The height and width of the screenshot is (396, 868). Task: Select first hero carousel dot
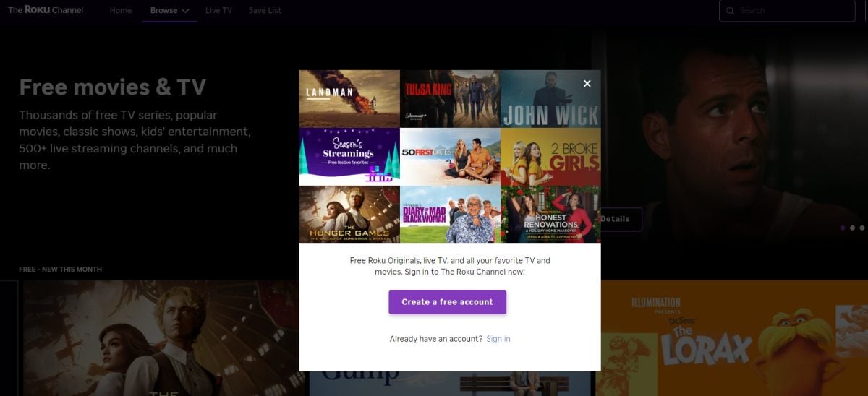843,228
